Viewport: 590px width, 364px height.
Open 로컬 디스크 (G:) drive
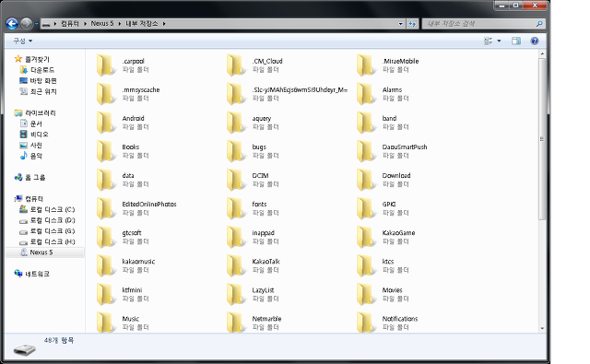53,231
